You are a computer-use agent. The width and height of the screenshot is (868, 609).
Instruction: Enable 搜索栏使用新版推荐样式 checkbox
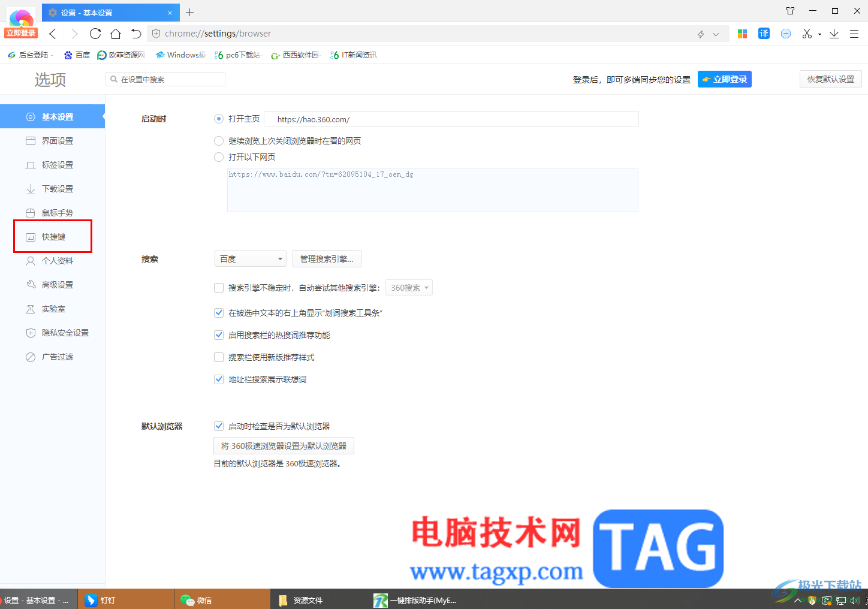[x=219, y=357]
